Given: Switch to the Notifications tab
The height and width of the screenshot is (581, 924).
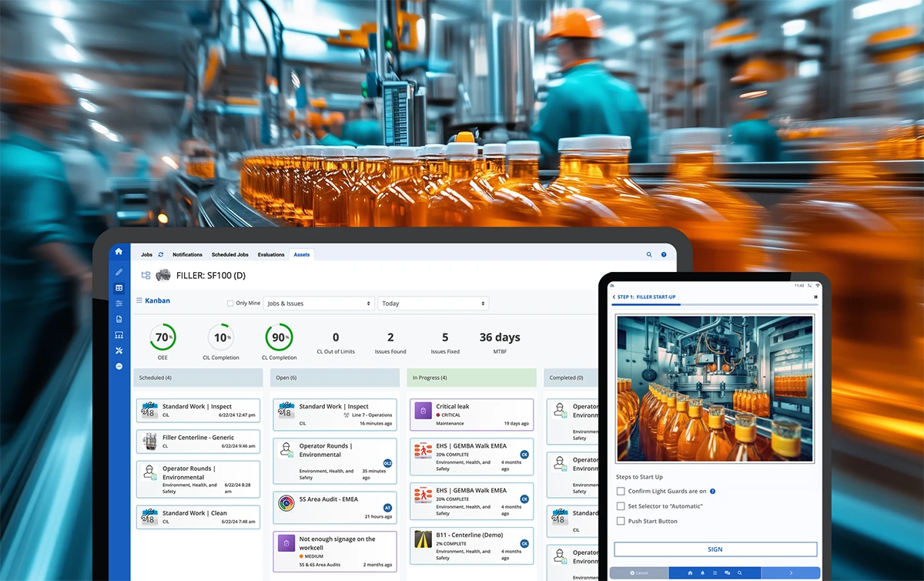Looking at the screenshot, I should [x=187, y=254].
